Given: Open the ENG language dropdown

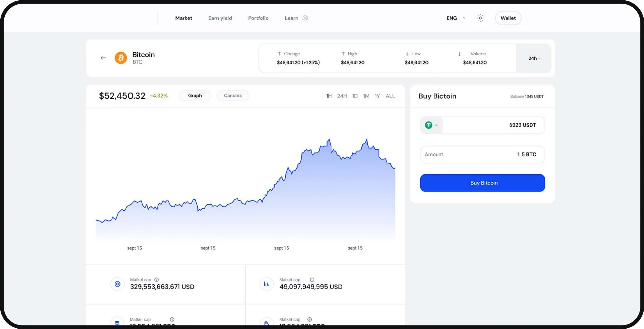Looking at the screenshot, I should 456,18.
